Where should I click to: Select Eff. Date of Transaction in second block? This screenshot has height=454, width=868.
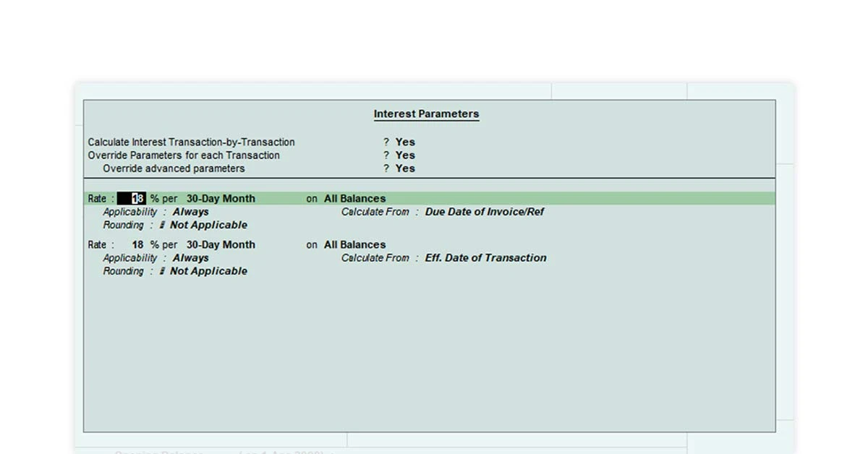click(x=486, y=258)
